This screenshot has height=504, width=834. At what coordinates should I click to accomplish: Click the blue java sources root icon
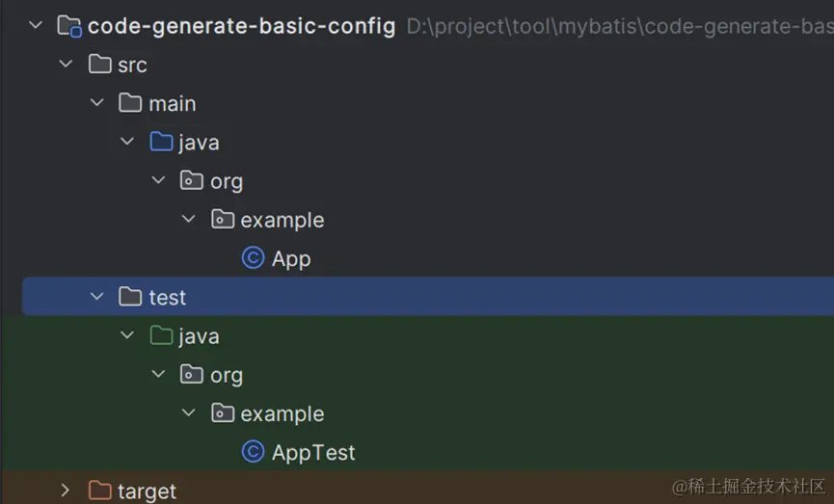click(161, 142)
